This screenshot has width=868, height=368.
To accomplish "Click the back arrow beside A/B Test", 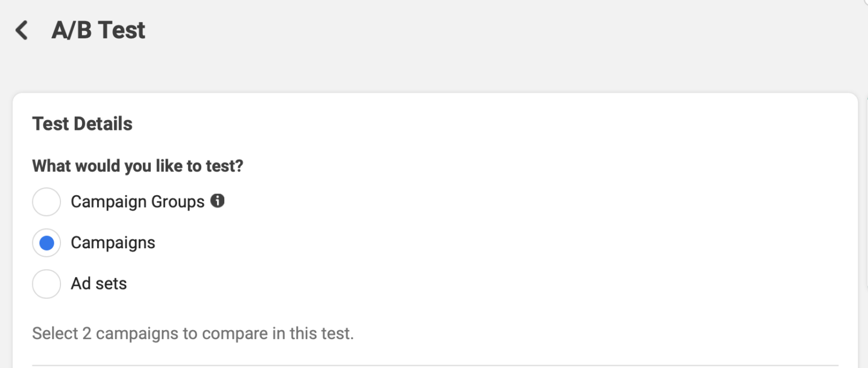I will [x=21, y=30].
